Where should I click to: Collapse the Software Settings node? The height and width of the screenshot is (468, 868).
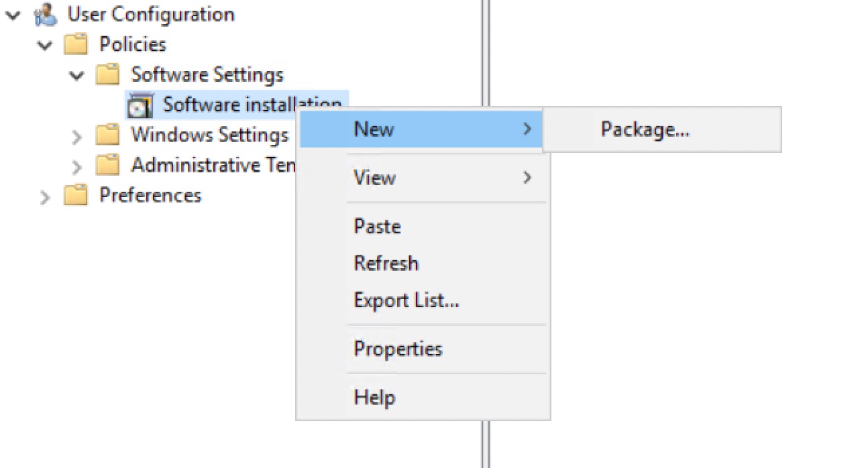[76, 74]
